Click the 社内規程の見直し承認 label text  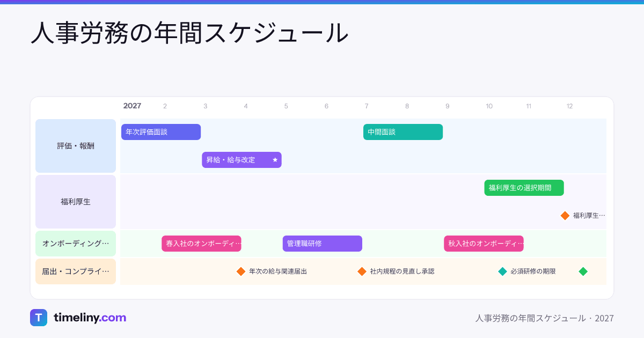tap(402, 271)
